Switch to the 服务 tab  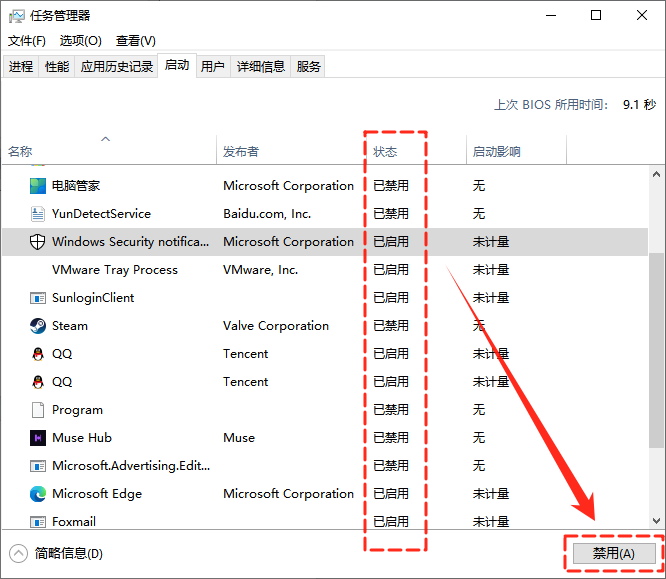coord(308,67)
